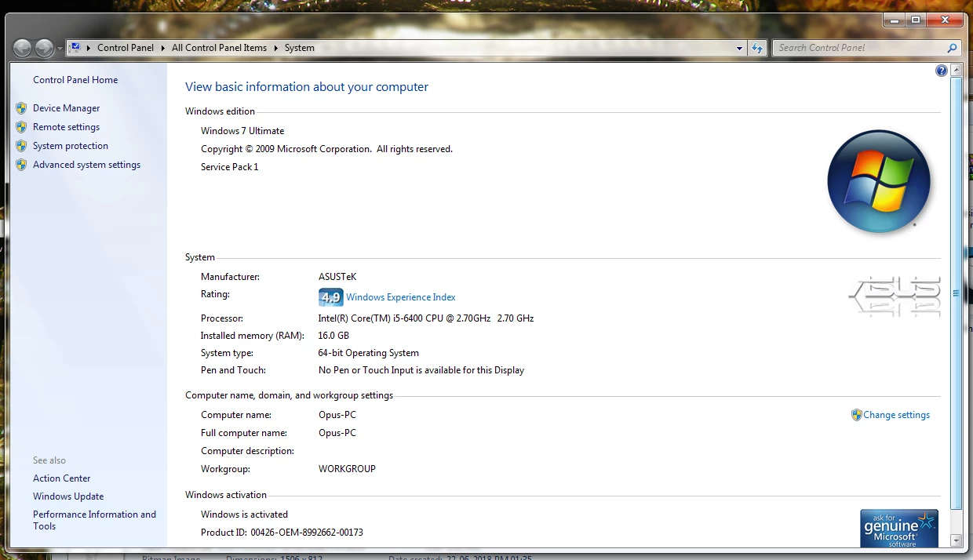Open Action Center
The width and height of the screenshot is (973, 560).
coord(62,478)
